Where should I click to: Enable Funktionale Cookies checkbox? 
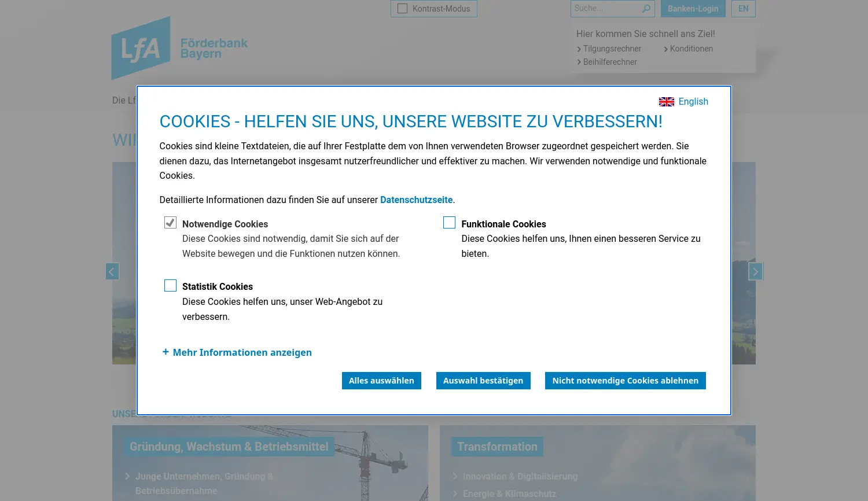click(x=449, y=223)
